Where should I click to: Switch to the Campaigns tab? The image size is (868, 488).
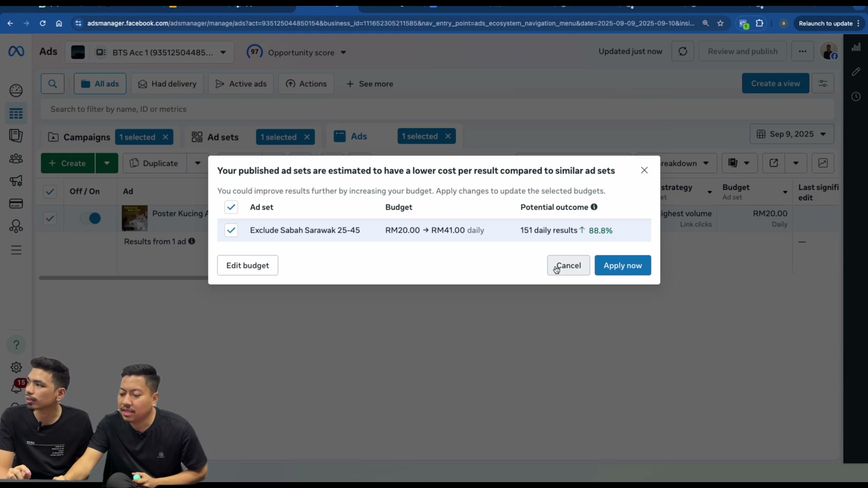coord(86,137)
